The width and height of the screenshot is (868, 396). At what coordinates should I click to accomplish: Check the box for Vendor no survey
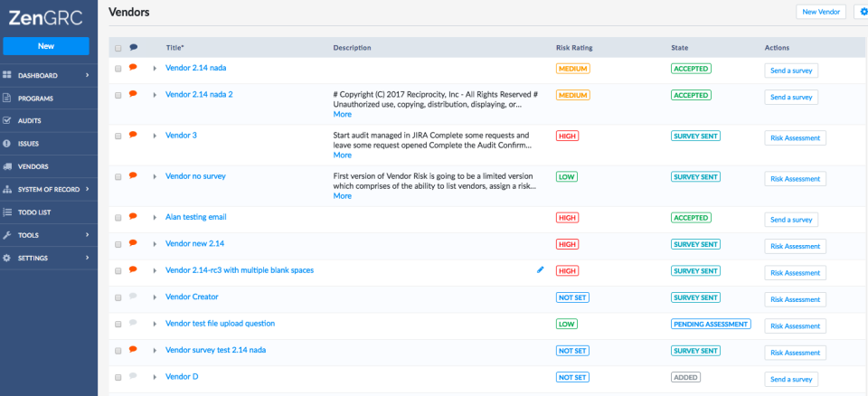[118, 176]
